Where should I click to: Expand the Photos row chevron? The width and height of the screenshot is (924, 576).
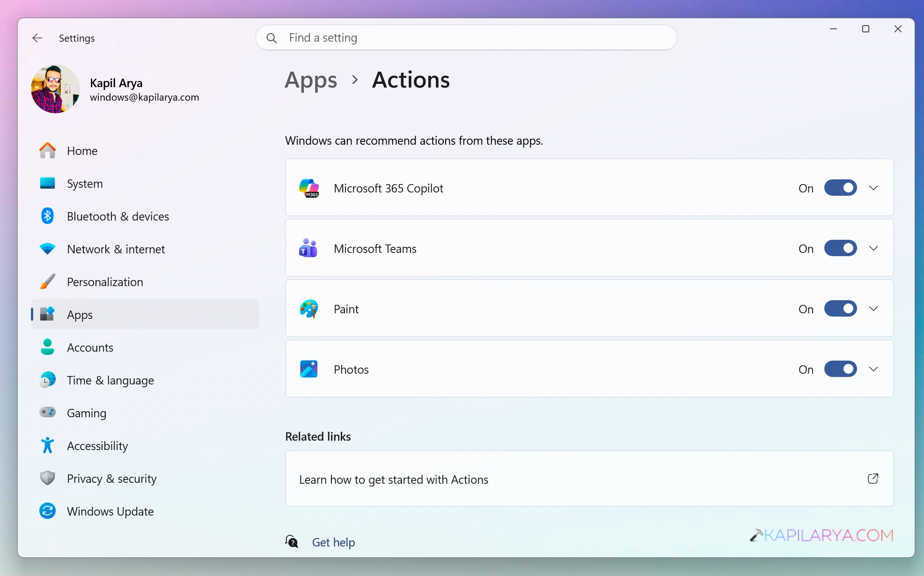click(873, 369)
